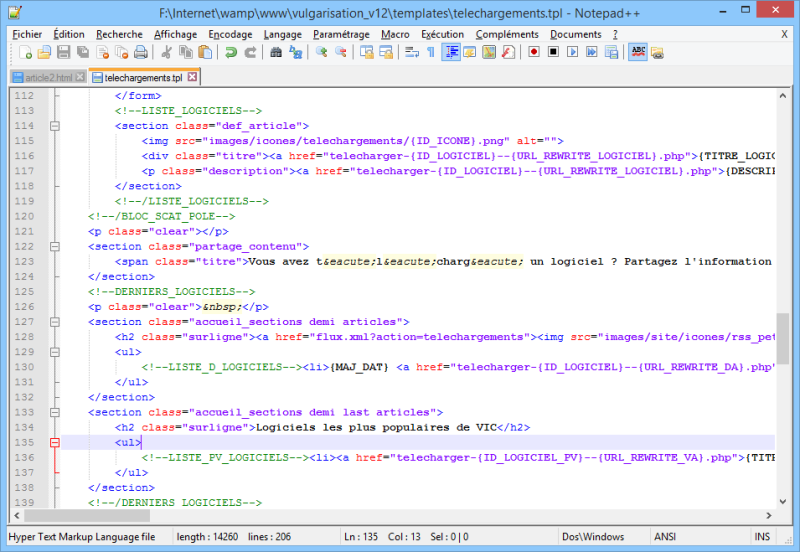This screenshot has width=800, height=552.
Task: Create a new document with New icon
Action: (25, 52)
